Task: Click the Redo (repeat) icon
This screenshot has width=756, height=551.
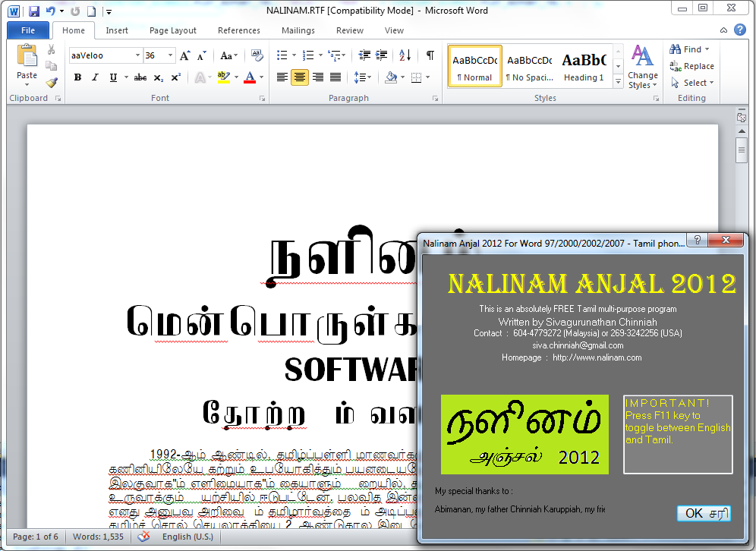Action: 75,11
